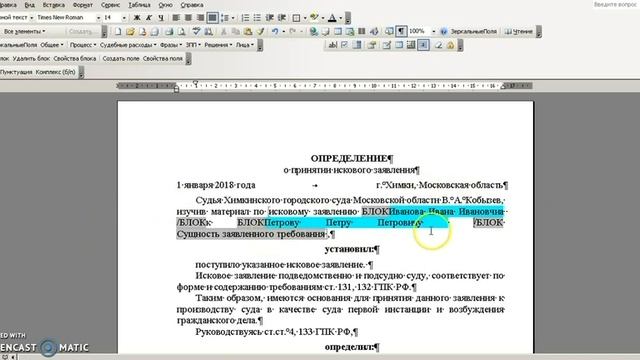The height and width of the screenshot is (360, 640).
Task: Open the style dropdown
Action: pyautogui.click(x=31, y=18)
